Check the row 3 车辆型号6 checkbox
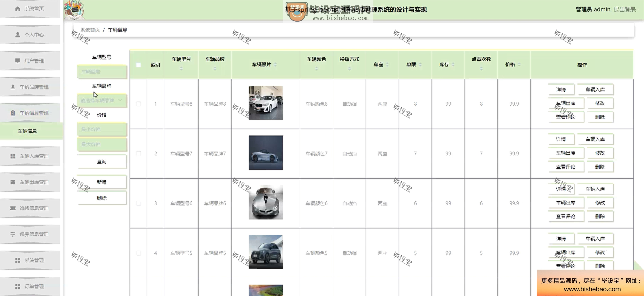This screenshot has height=296, width=644. 139,203
